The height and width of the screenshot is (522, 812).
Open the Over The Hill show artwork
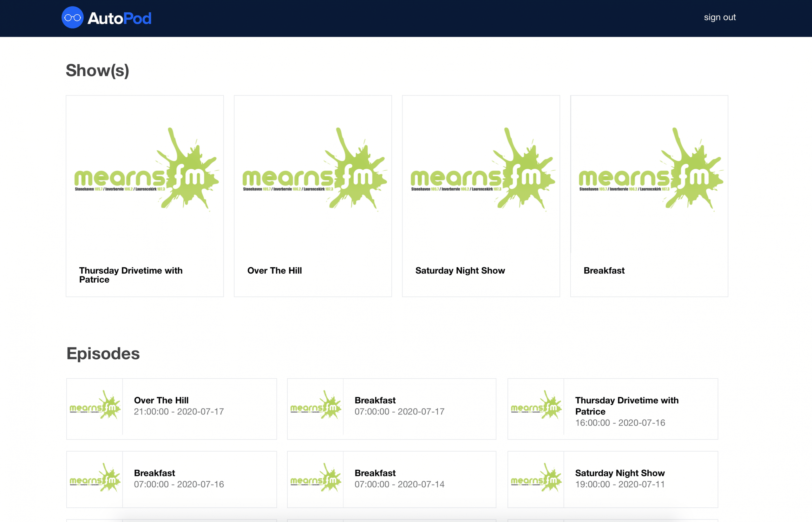tap(313, 174)
